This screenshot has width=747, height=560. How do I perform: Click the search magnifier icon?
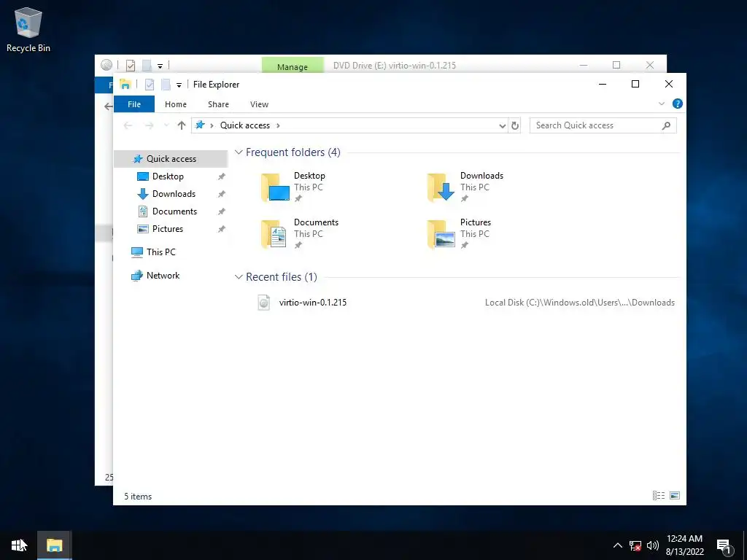[x=666, y=125]
